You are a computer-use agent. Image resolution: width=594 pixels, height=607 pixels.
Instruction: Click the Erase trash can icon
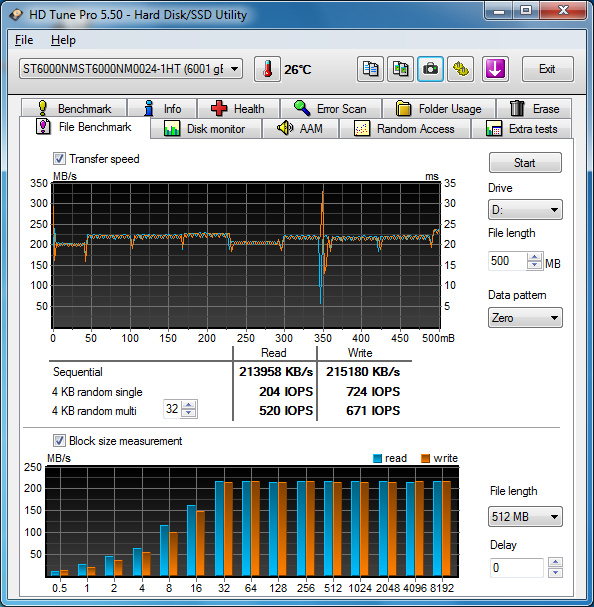pos(517,108)
